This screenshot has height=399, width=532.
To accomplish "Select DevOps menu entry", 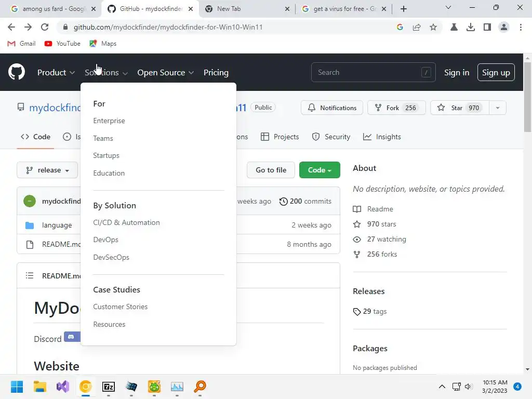I will click(x=106, y=240).
